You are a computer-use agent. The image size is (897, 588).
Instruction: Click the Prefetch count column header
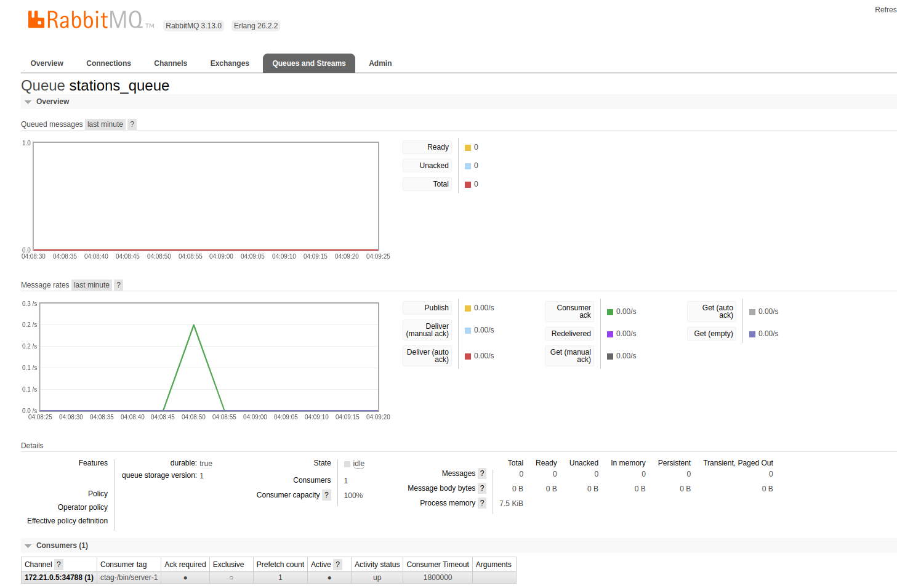pyautogui.click(x=280, y=565)
